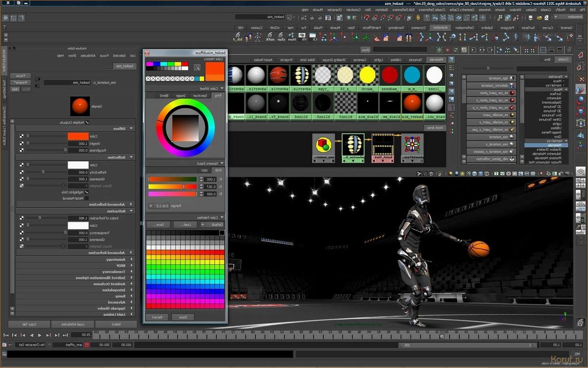The width and height of the screenshot is (588, 368).
Task: Open the Textures tab in Hypershade
Action: [x=415, y=60]
